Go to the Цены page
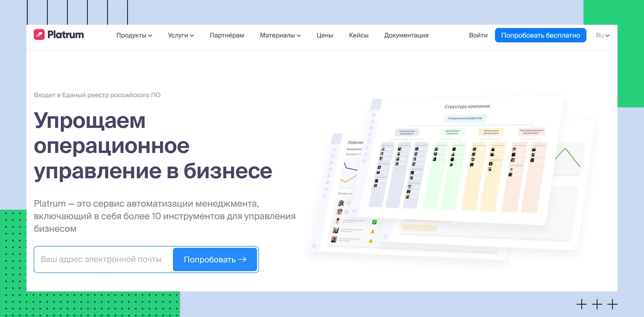Image resolution: width=644 pixels, height=317 pixels. point(325,35)
